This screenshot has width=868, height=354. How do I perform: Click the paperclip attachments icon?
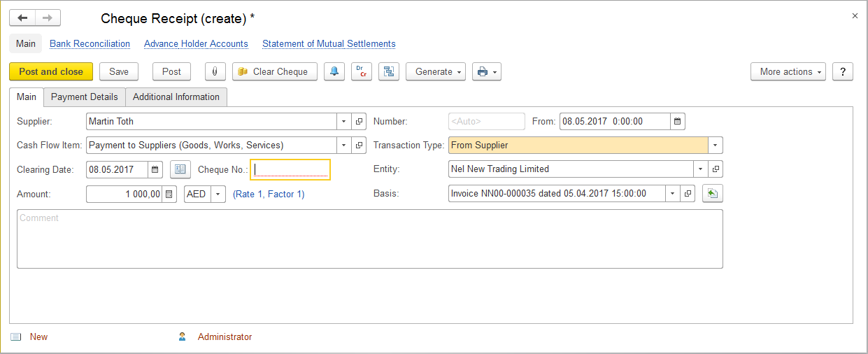click(x=215, y=71)
